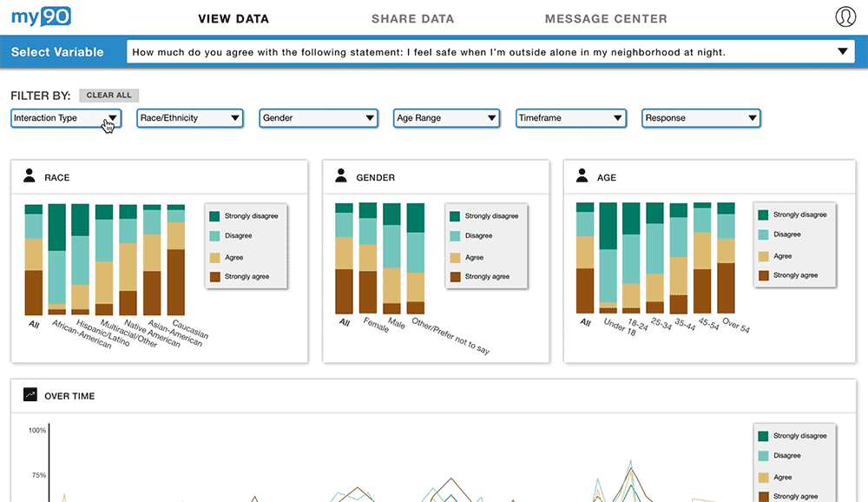
Task: Open the user profile icon
Action: click(845, 17)
